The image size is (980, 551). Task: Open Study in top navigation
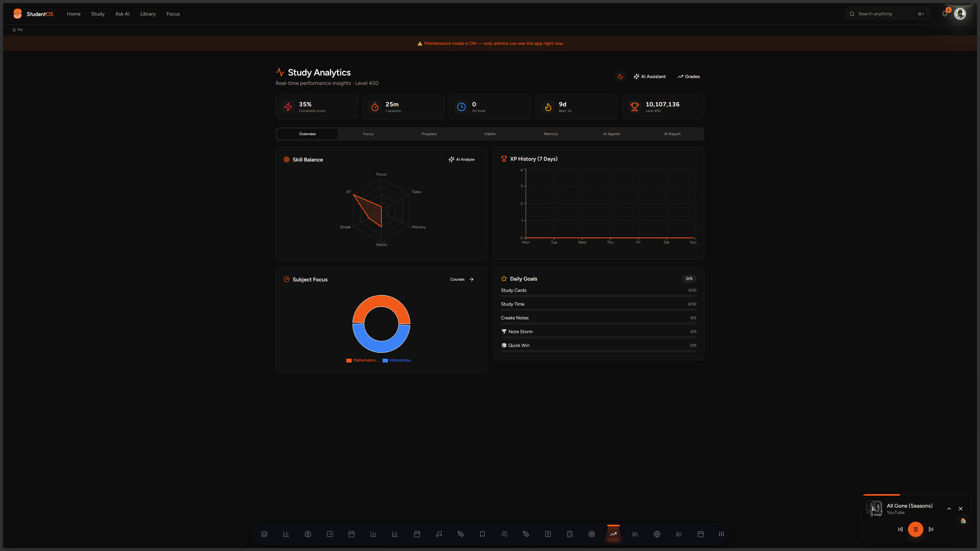[98, 14]
